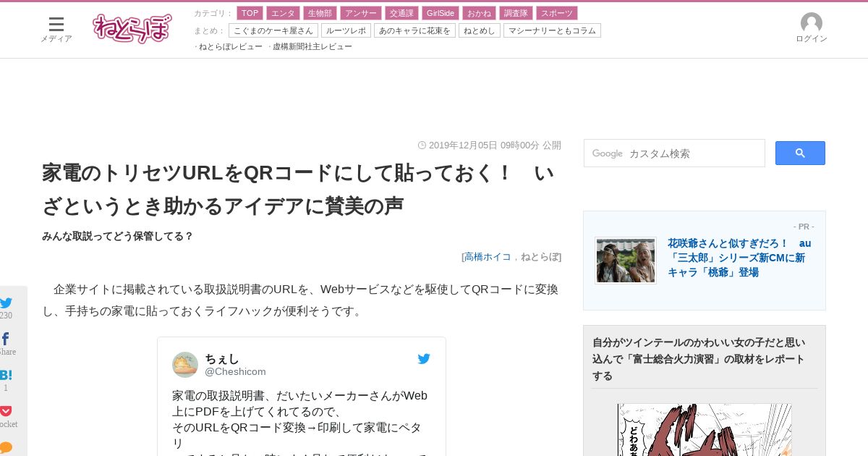Select the 生物部 category tab

(x=320, y=13)
